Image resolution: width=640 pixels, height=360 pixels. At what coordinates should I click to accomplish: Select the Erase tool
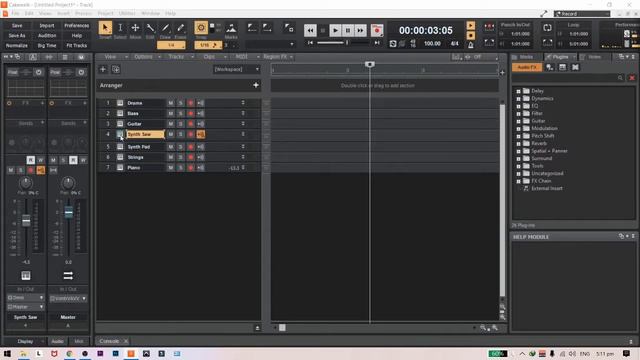(180, 28)
